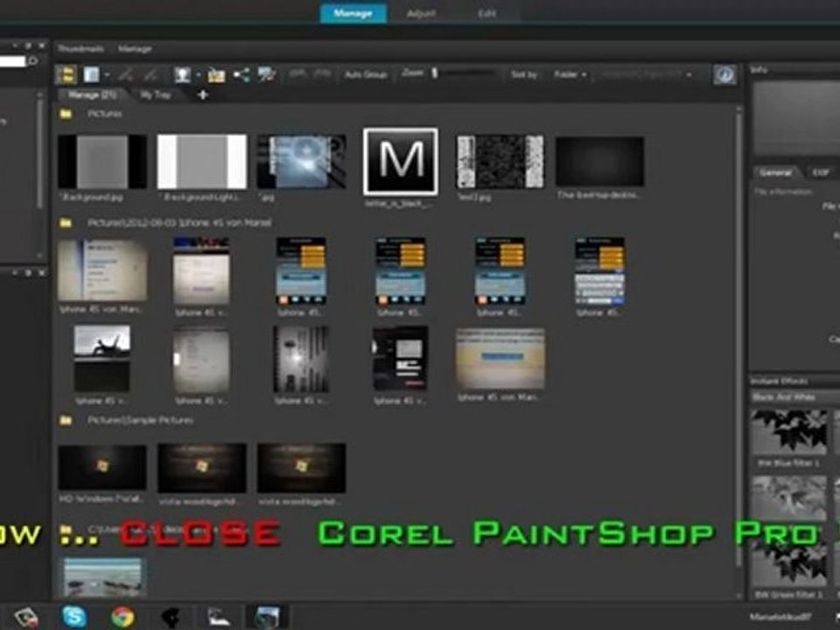The image size is (840, 630).
Task: Click the Share icon in the toolbar
Action: coord(241,74)
